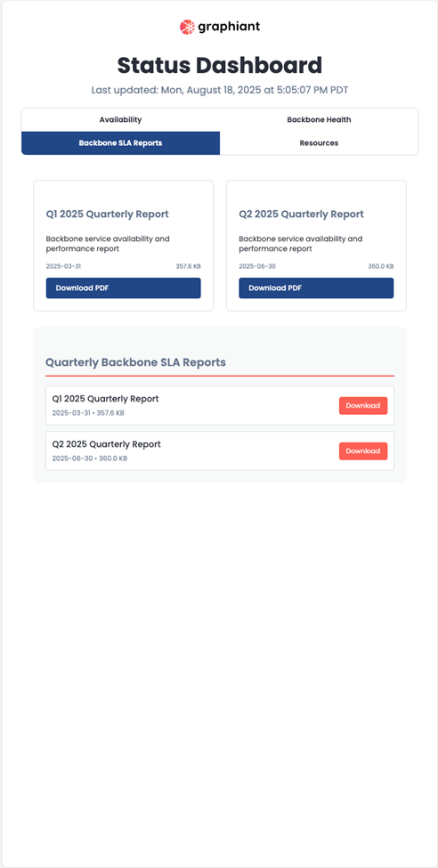The height and width of the screenshot is (868, 438).
Task: Click the 2025-03-31 date on the Q1 card
Action: coord(64,266)
